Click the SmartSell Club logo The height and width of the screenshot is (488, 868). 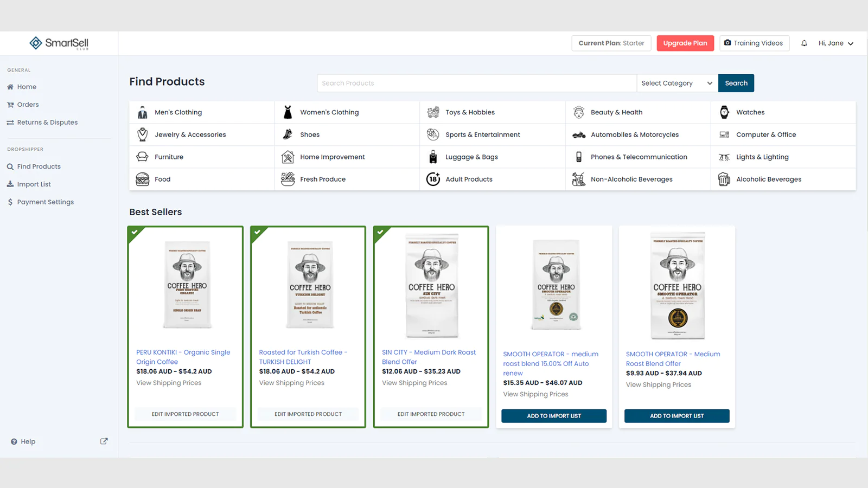59,43
